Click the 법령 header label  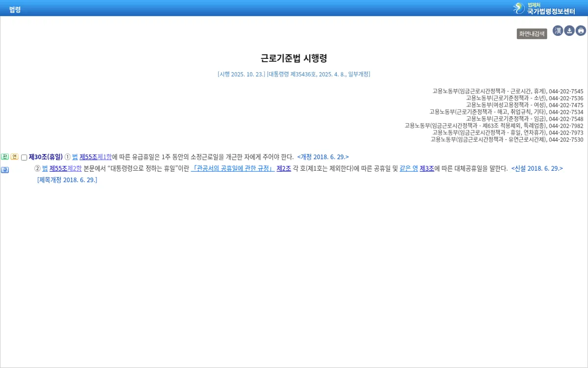(x=15, y=9)
